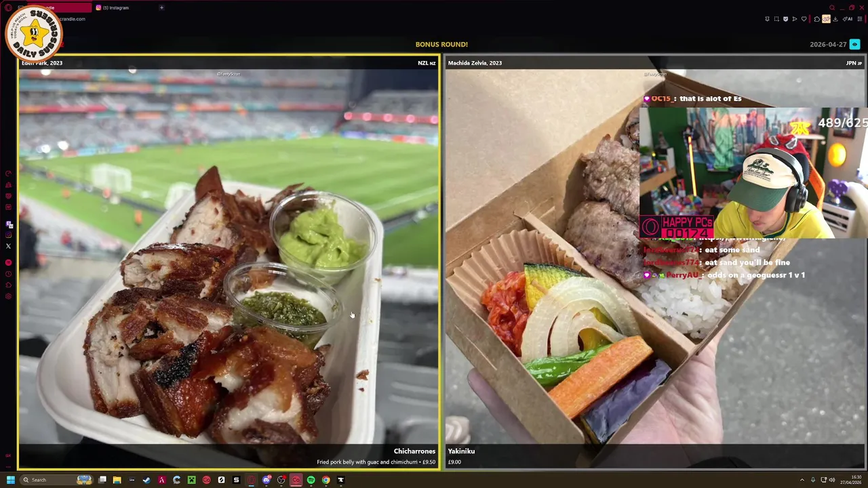
Task: Open Spotify from the taskbar
Action: (311, 480)
